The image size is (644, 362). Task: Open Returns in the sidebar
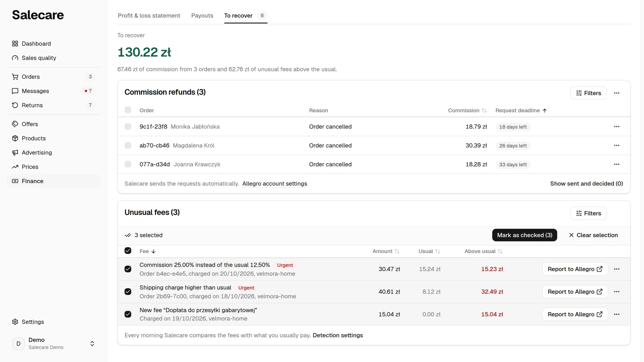[x=54, y=105]
